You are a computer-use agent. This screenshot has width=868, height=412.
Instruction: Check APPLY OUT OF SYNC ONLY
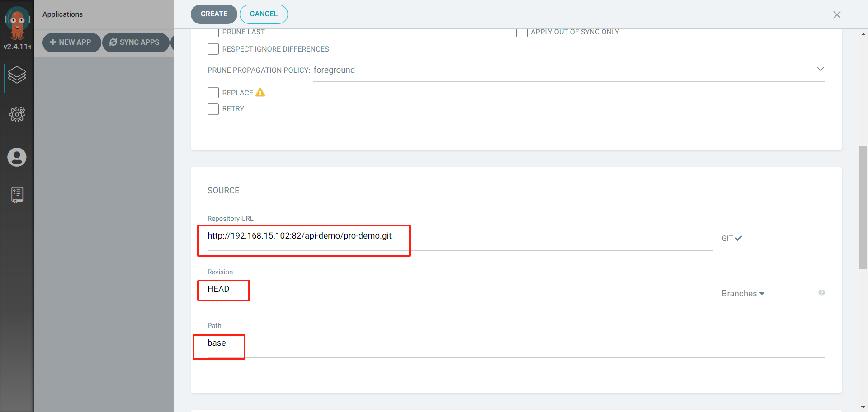click(x=522, y=32)
